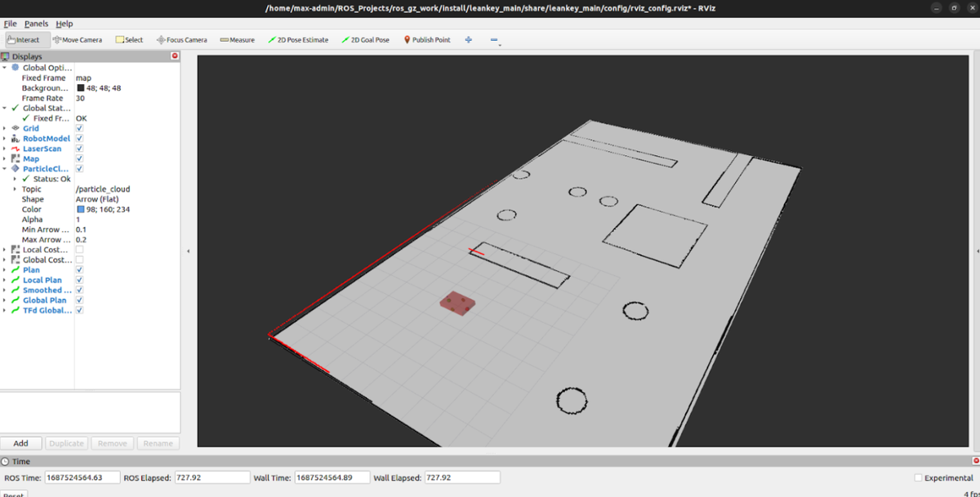
Task: Open the File menu
Action: click(10, 24)
